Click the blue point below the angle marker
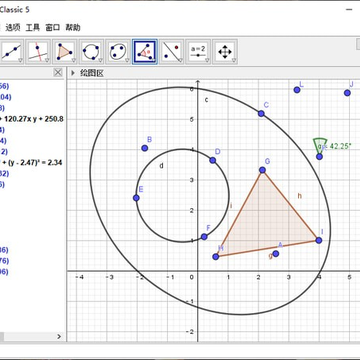Image resolution: width=360 pixels, height=360 pixels. tap(319, 156)
